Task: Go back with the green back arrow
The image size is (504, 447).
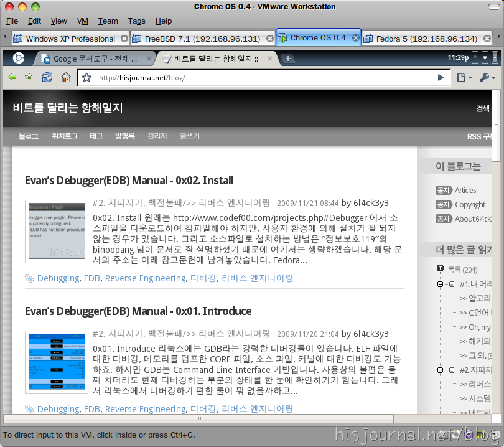Action: click(x=12, y=77)
